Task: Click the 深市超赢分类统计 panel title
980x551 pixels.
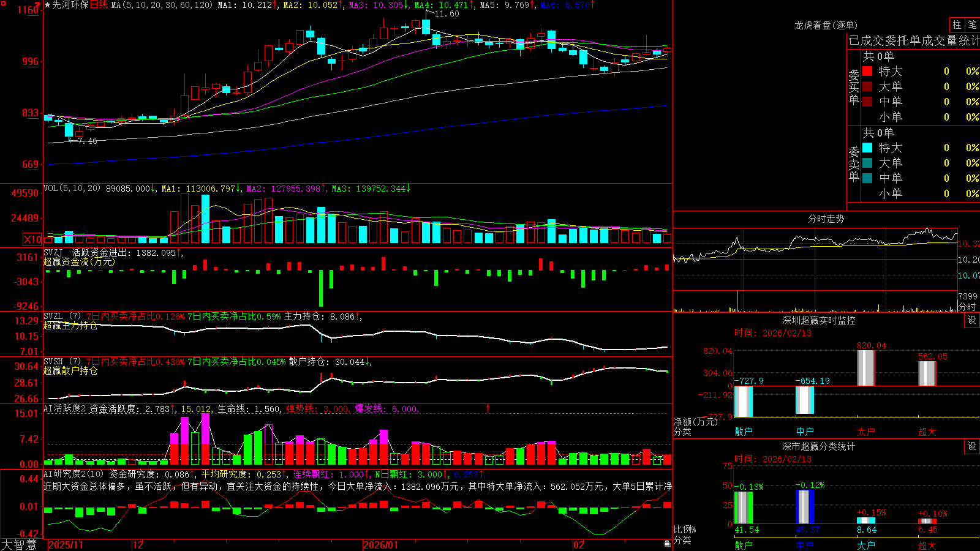Action: coord(818,446)
